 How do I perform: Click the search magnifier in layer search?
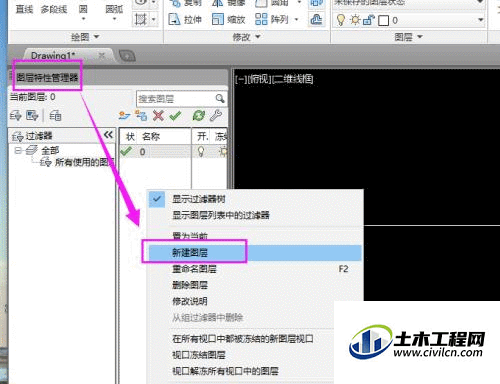pos(220,98)
